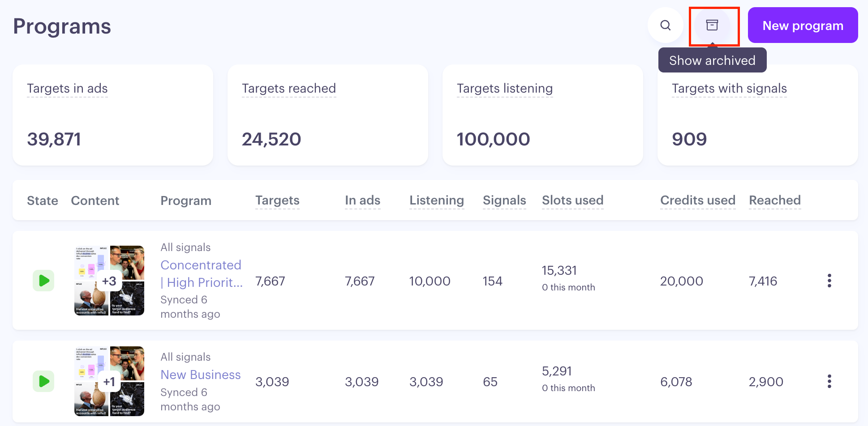Open three-dot menu for Concentrated program

[x=829, y=281]
